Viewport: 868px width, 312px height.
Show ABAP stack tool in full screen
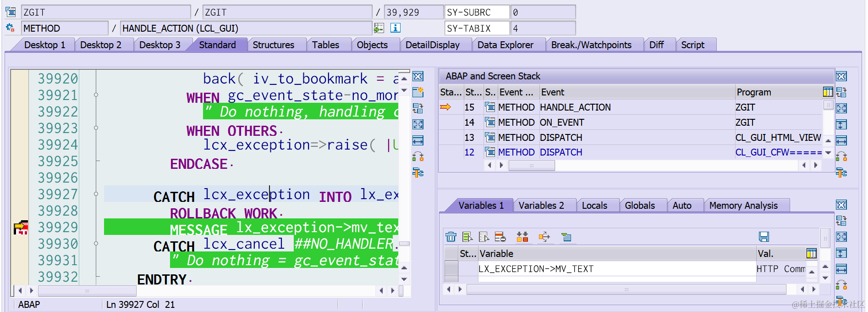click(841, 108)
